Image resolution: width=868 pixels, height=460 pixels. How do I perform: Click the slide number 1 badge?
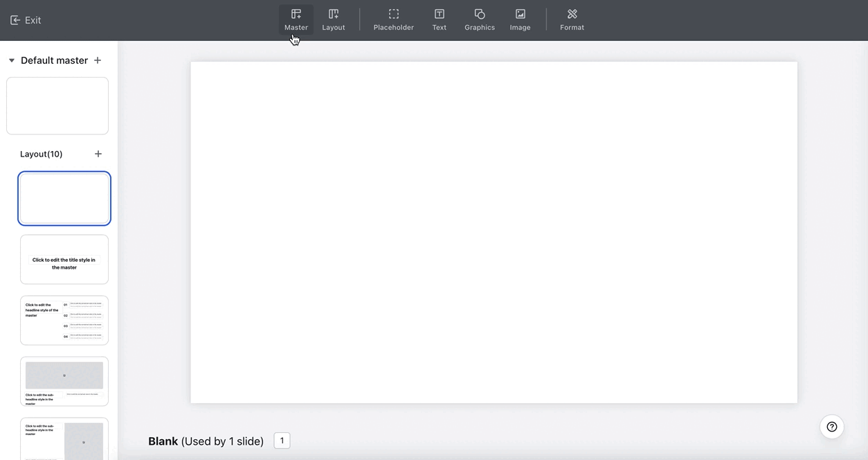(x=282, y=441)
